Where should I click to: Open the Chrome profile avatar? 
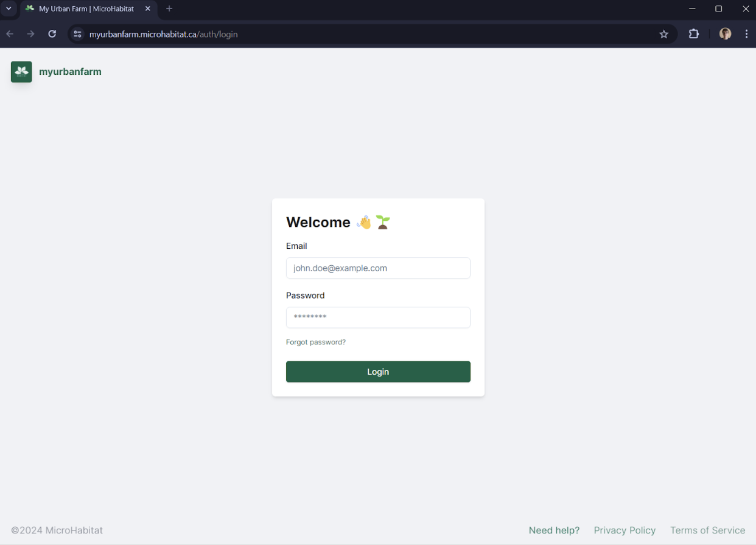tap(725, 34)
